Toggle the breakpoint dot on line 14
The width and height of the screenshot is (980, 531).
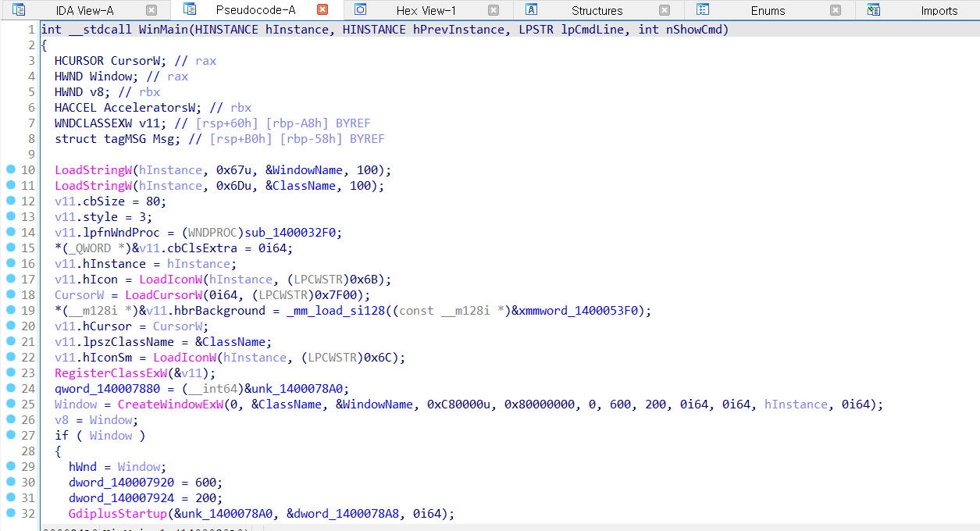pyautogui.click(x=10, y=233)
